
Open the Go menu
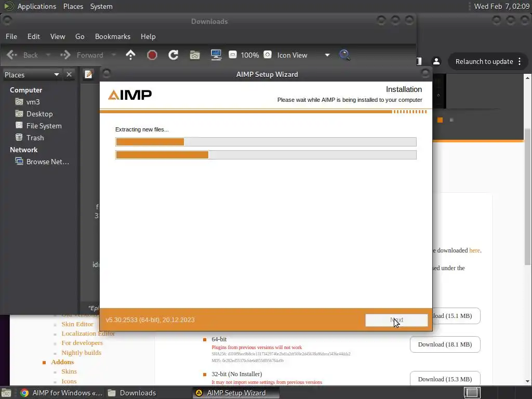[79, 36]
